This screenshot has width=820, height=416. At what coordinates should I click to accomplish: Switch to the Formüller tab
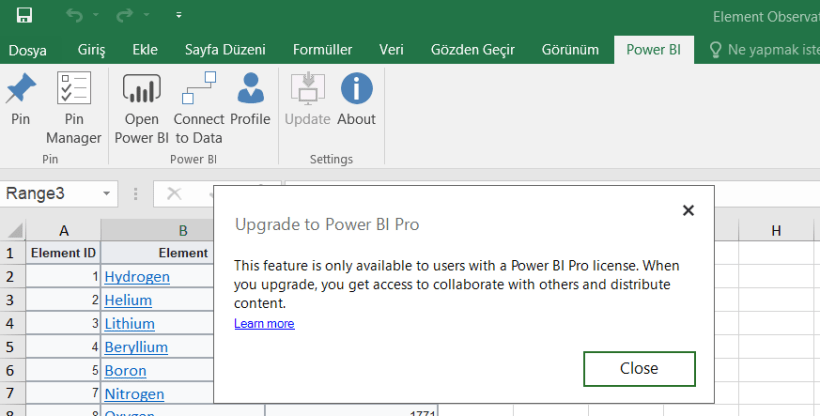click(322, 50)
